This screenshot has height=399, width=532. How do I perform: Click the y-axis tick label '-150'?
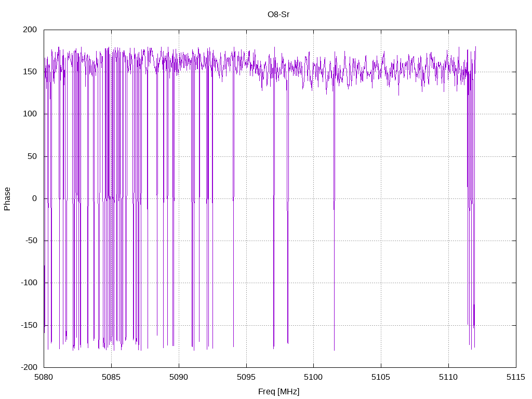click(29, 325)
